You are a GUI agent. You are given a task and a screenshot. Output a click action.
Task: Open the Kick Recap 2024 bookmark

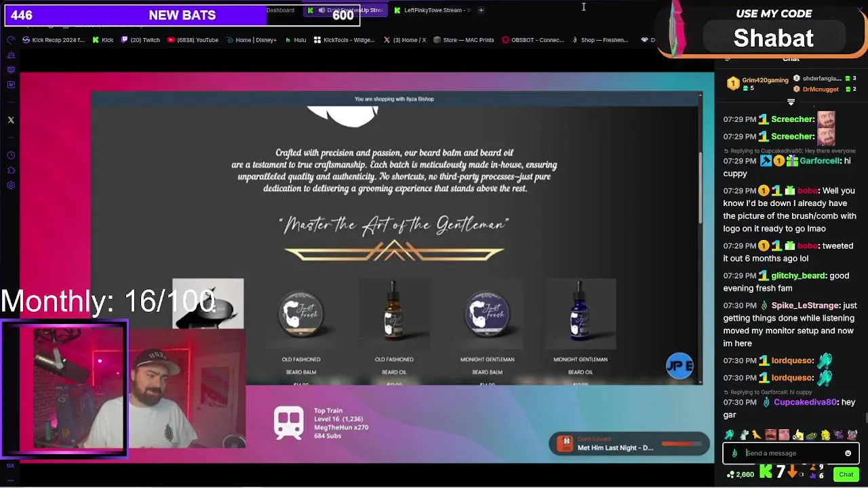click(53, 40)
